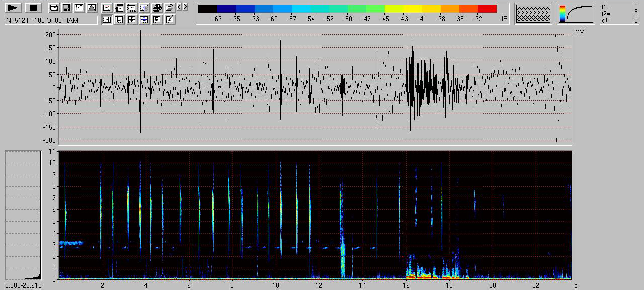Toggle the blue-line grid icon in second row

pos(144,19)
